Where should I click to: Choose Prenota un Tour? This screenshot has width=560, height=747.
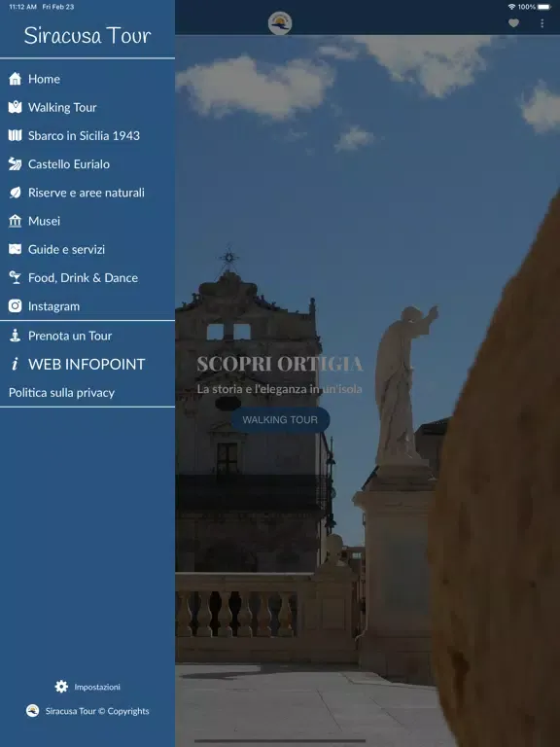coord(87,336)
